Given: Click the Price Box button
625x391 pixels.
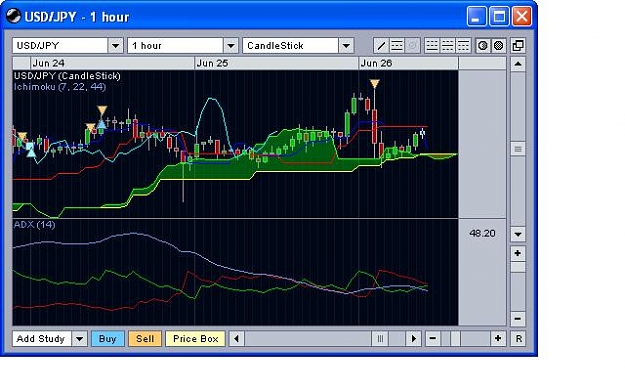Looking at the screenshot, I should click(195, 339).
